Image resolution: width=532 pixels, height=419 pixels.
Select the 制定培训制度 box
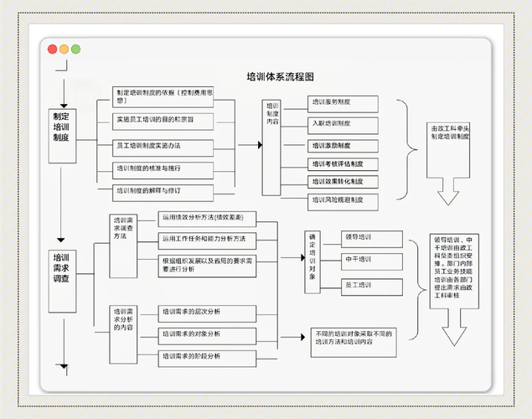[x=61, y=127]
